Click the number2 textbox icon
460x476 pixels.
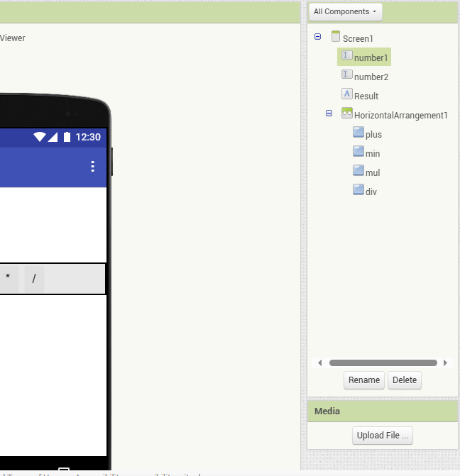(x=347, y=75)
